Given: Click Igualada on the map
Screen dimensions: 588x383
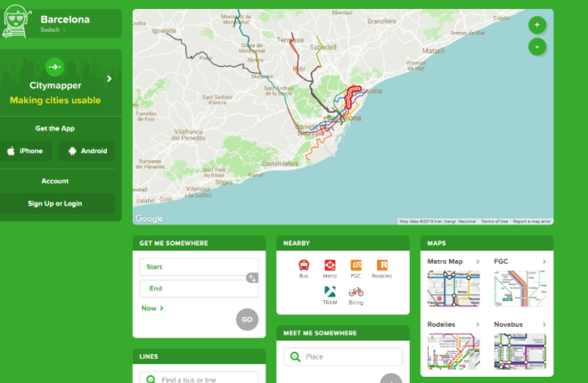Looking at the screenshot, I should [164, 31].
